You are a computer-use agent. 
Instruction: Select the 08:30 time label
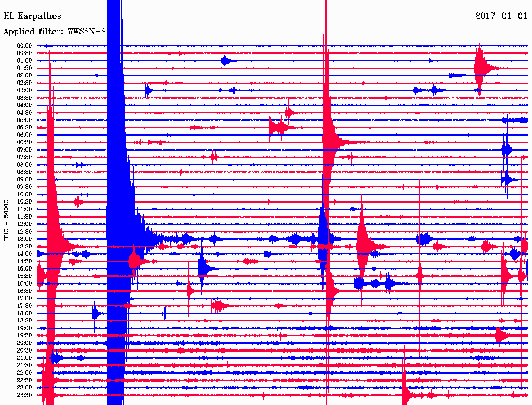24,172
